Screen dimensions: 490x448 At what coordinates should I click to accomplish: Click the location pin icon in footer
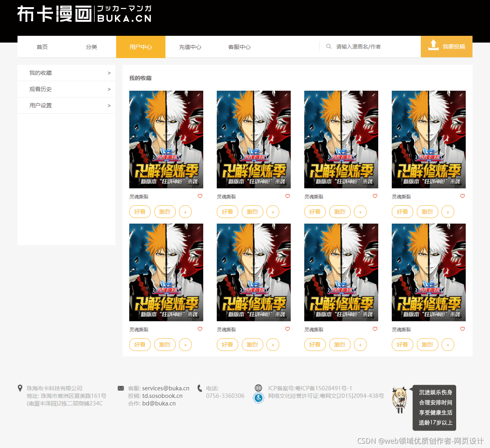(x=20, y=388)
